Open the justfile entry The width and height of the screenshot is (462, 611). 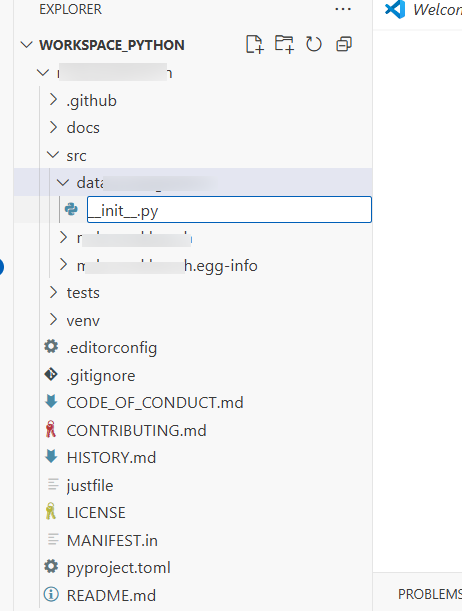pos(90,486)
